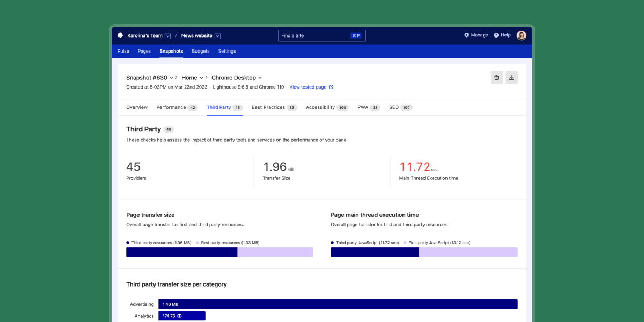Image resolution: width=644 pixels, height=322 pixels.
Task: Click the Find a Site search field
Action: 311,35
